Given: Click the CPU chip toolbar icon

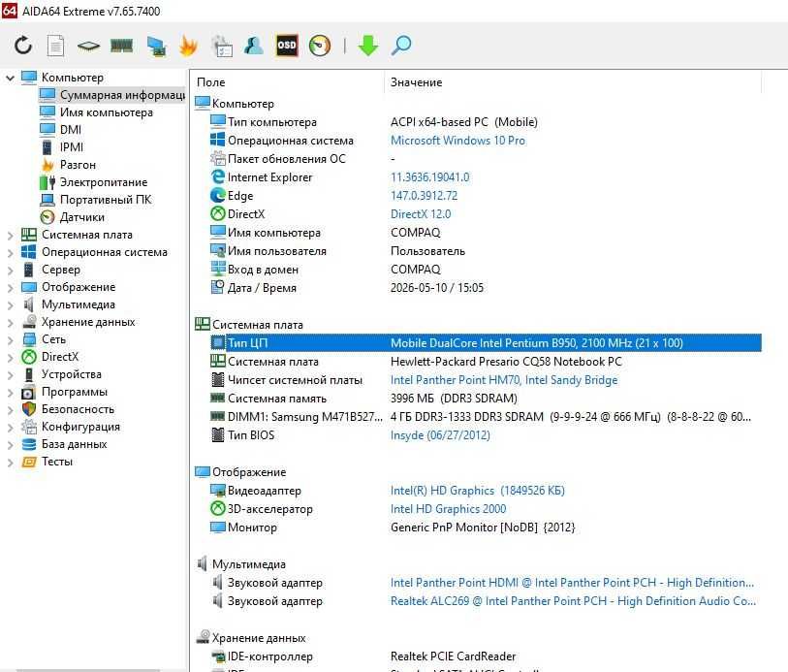Looking at the screenshot, I should point(88,47).
